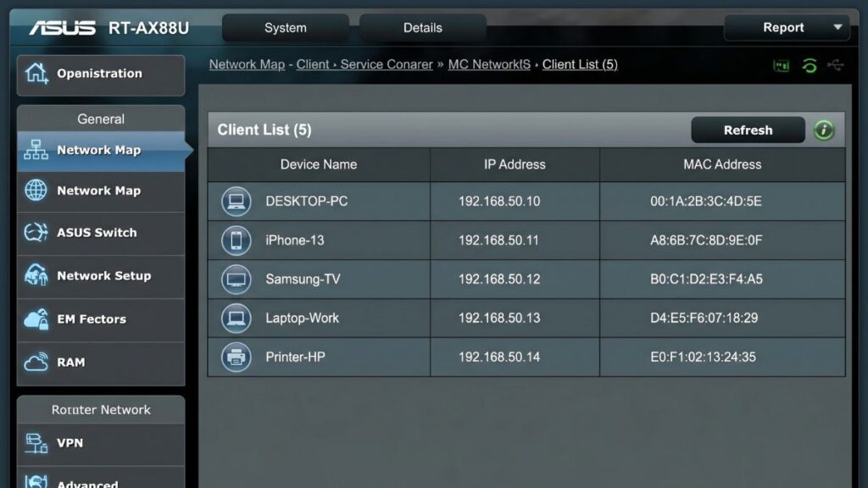Click the globe icon beside second Network Map
This screenshot has width=868, height=488.
pos(36,191)
